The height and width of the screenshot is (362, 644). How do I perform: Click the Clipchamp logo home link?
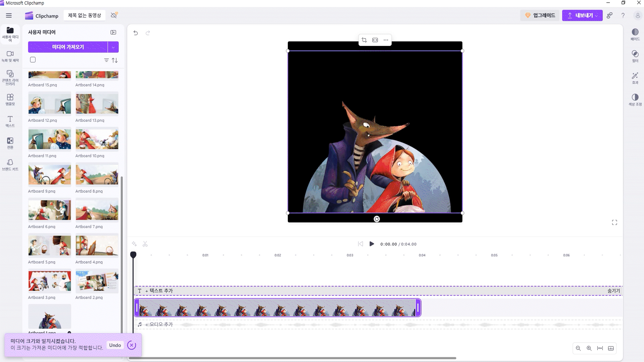tap(42, 16)
